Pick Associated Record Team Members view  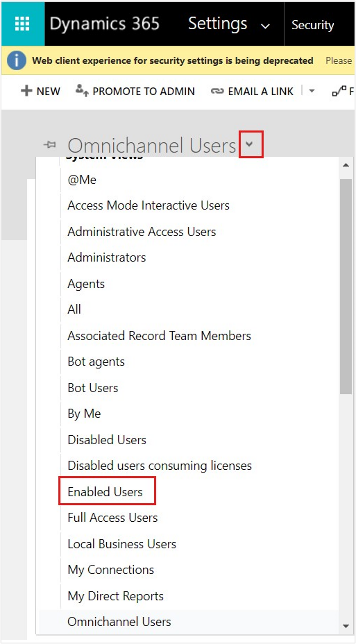tap(159, 336)
